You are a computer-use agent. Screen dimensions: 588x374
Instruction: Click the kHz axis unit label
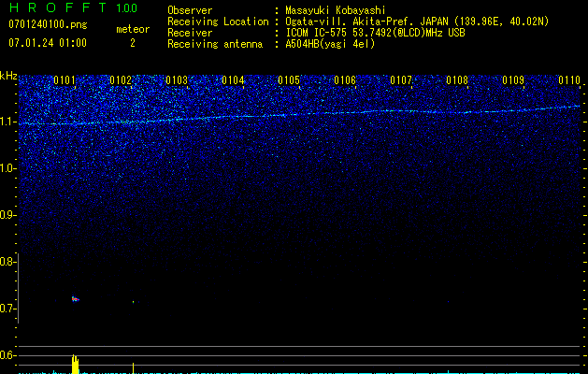pos(8,76)
